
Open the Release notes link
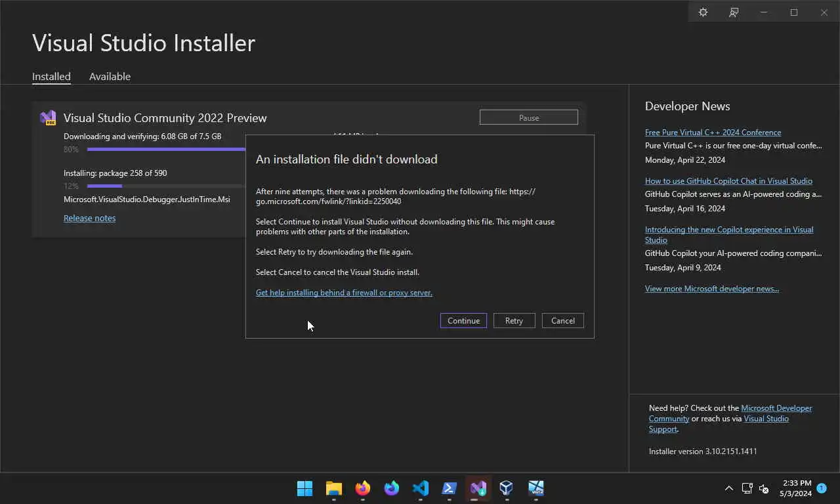89,218
